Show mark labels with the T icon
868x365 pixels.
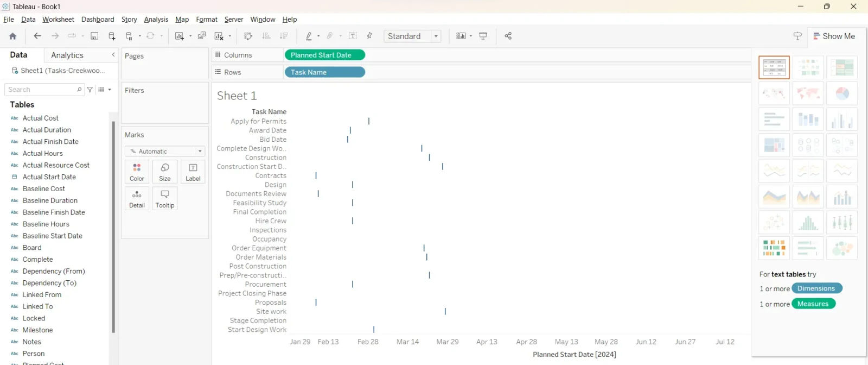(353, 36)
